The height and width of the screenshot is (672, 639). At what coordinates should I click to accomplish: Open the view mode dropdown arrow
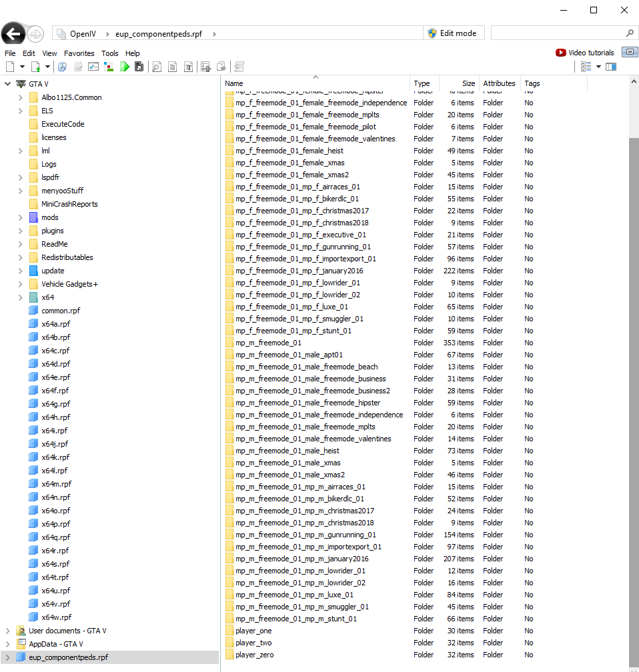click(599, 67)
